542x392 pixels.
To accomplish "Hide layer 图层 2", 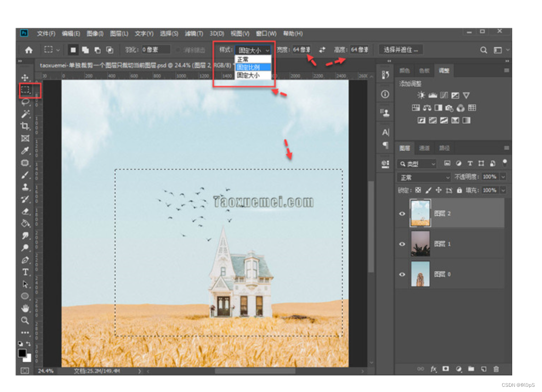I will (x=402, y=214).
